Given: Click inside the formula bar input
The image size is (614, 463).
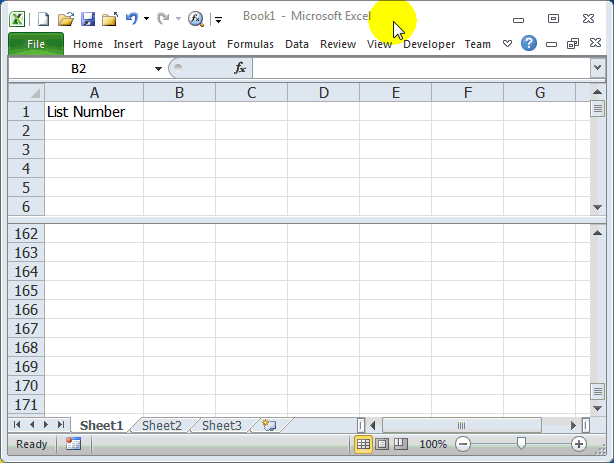Looking at the screenshot, I should tap(421, 69).
